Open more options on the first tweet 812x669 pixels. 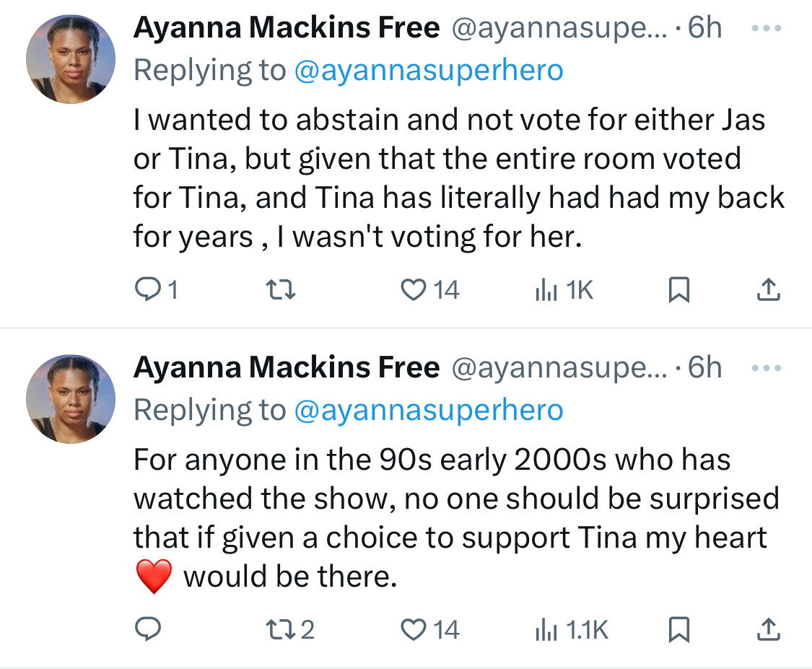[767, 28]
